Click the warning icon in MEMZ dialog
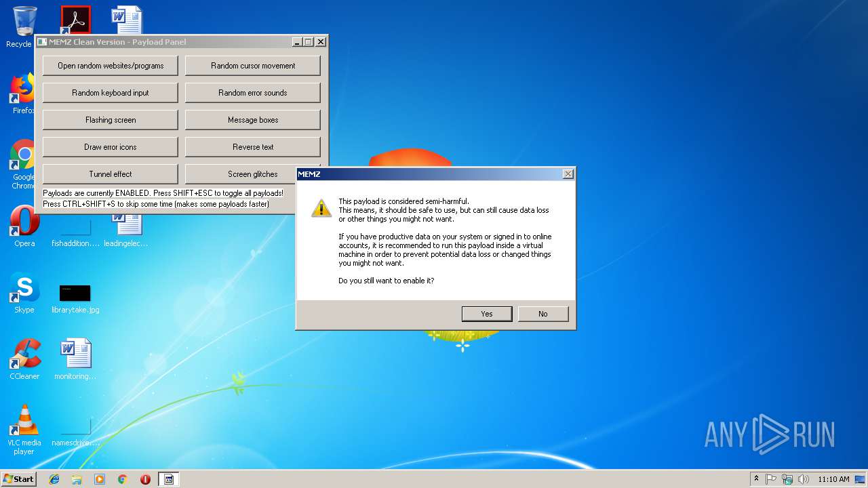 pyautogui.click(x=321, y=207)
